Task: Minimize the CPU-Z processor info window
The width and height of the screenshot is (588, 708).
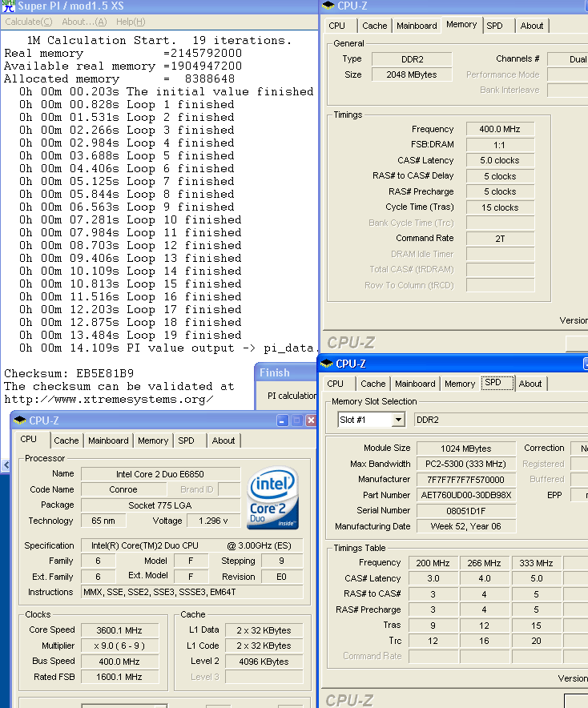Action: (283, 420)
